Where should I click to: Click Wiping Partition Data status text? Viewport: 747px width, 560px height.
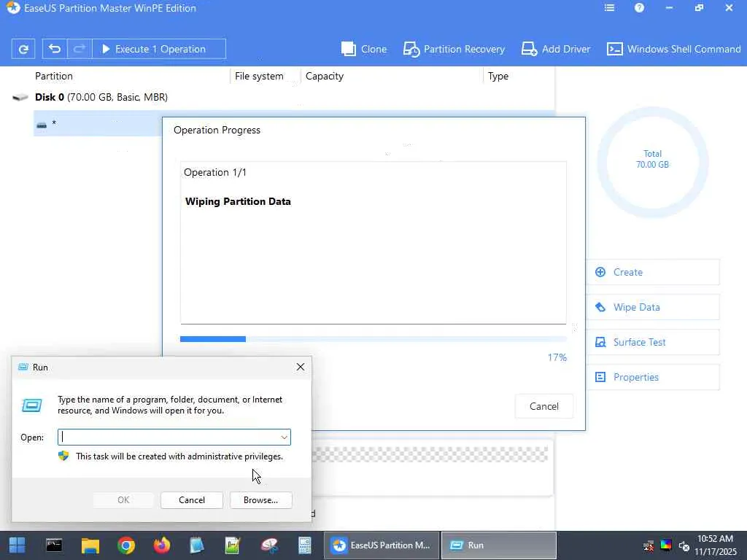click(239, 201)
